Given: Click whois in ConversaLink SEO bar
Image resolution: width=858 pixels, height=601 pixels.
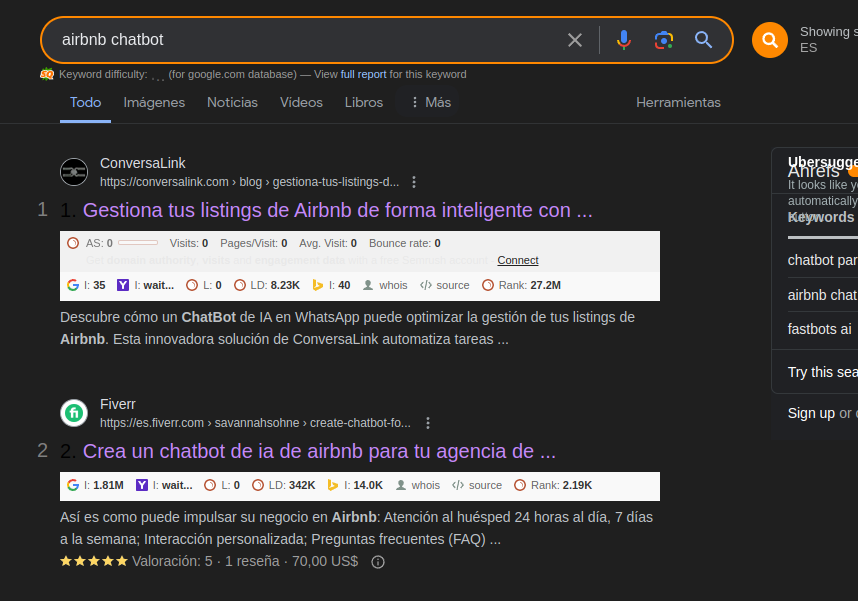Looking at the screenshot, I should [386, 285].
